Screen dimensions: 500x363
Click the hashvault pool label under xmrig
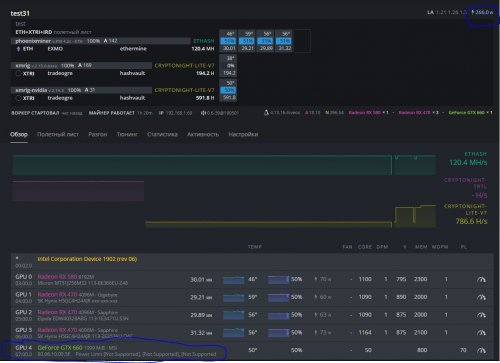[132, 73]
